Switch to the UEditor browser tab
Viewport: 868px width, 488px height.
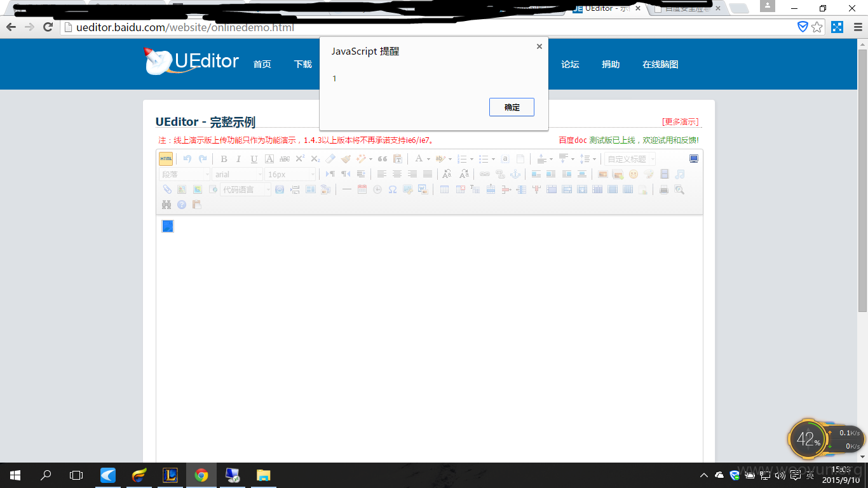click(606, 8)
